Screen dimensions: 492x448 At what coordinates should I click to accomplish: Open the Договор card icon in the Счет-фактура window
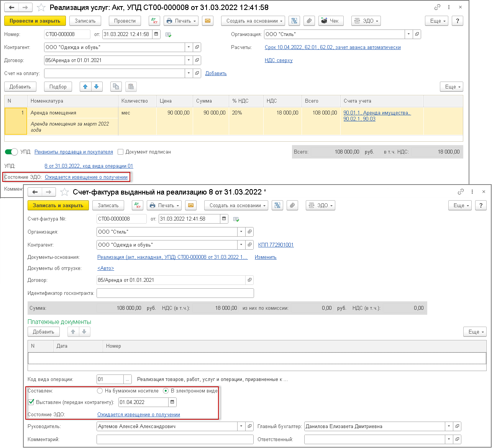tap(249, 280)
